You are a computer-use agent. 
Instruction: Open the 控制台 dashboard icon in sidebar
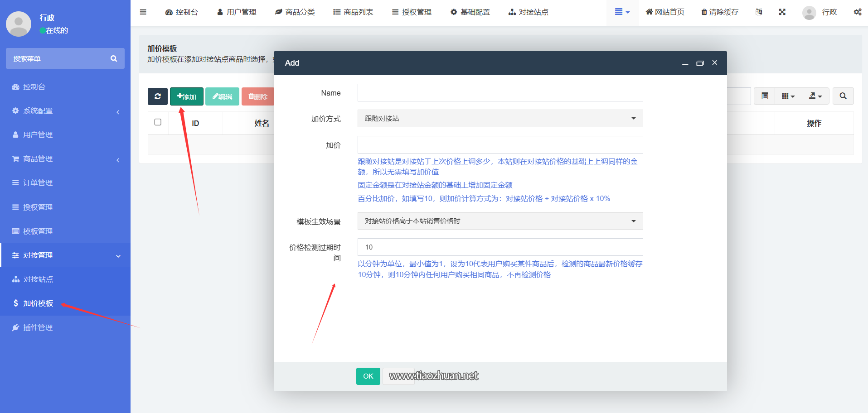(16, 86)
